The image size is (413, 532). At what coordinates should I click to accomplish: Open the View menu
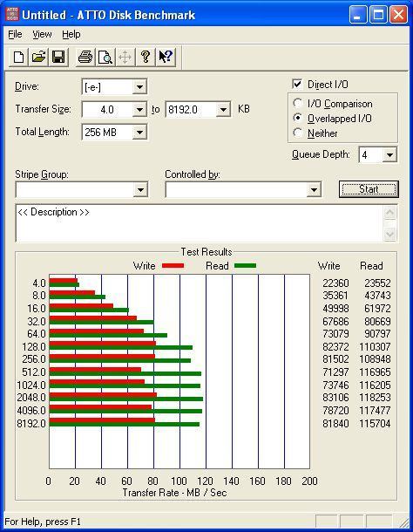(x=42, y=34)
